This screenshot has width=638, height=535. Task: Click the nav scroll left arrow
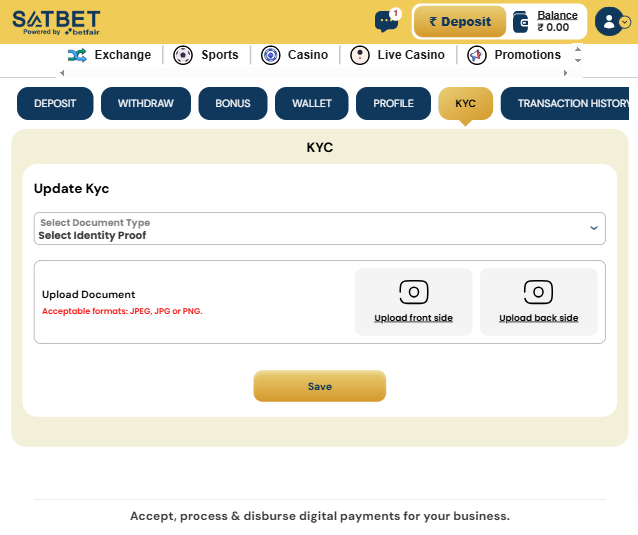click(x=62, y=73)
